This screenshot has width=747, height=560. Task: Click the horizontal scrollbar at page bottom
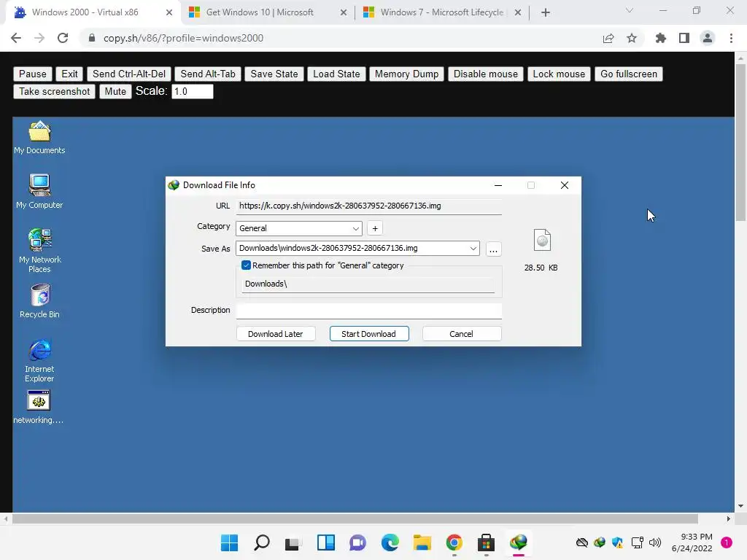click(x=355, y=518)
